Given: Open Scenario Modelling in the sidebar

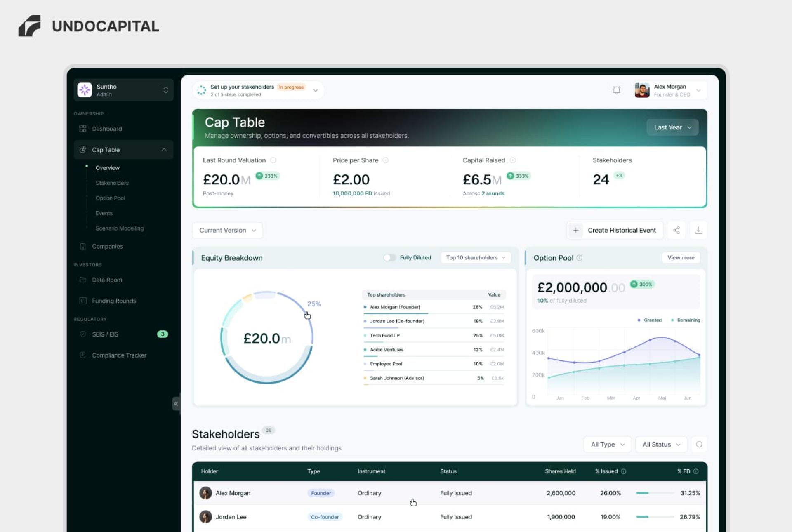Looking at the screenshot, I should [120, 228].
